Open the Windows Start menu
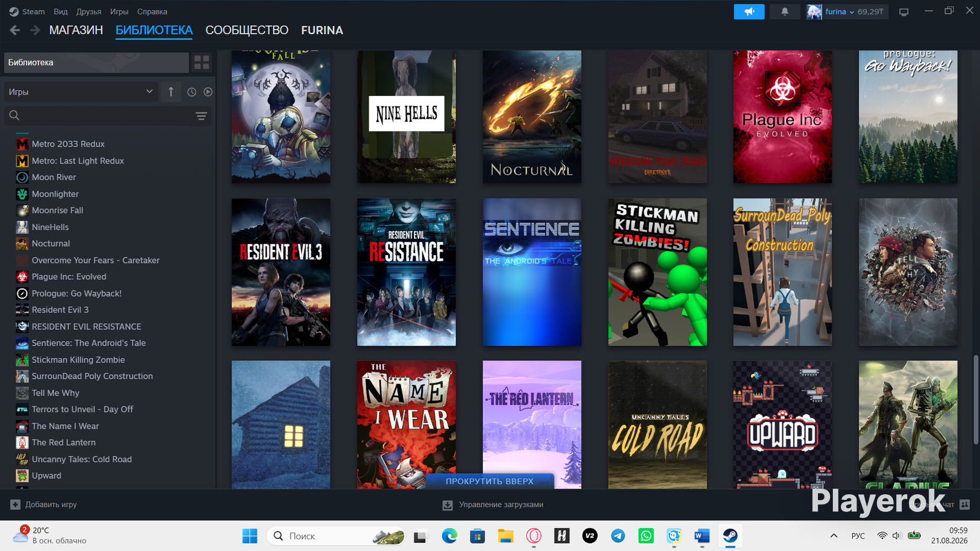980x551 pixels. point(250,536)
